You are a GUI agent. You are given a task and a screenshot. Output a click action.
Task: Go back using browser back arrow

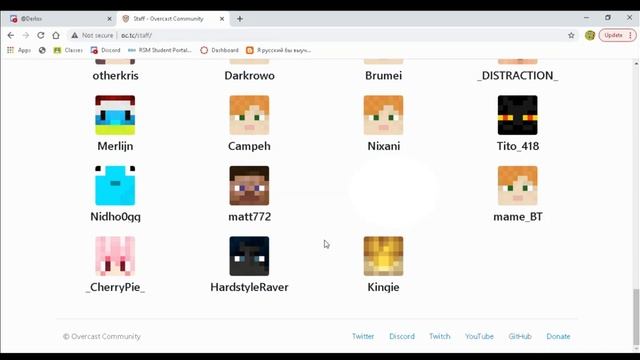click(x=11, y=36)
